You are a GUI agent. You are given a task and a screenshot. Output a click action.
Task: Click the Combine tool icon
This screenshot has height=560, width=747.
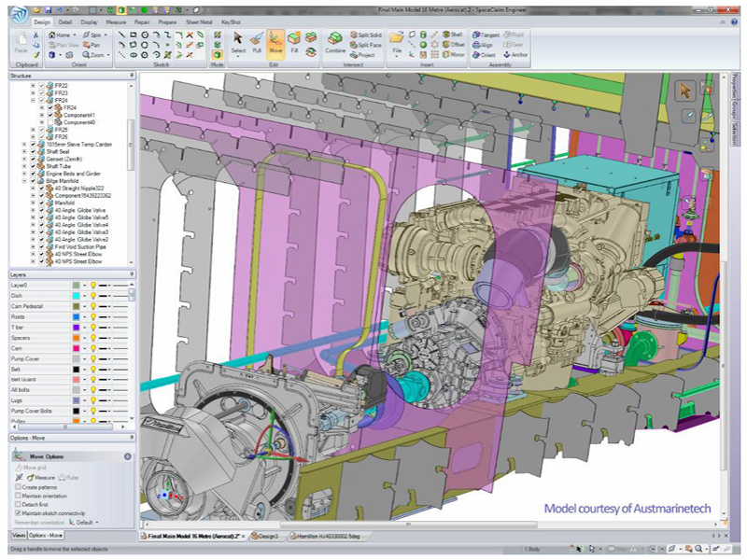[336, 43]
